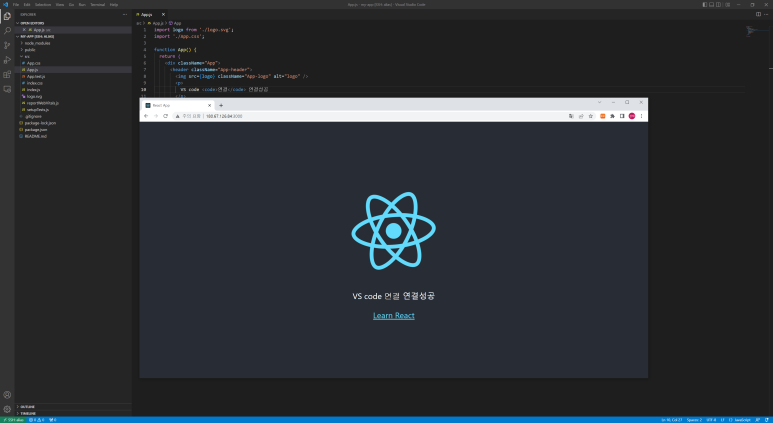Close App.js in Open Editors list
Screen dimensions: 773x423
click(24, 30)
